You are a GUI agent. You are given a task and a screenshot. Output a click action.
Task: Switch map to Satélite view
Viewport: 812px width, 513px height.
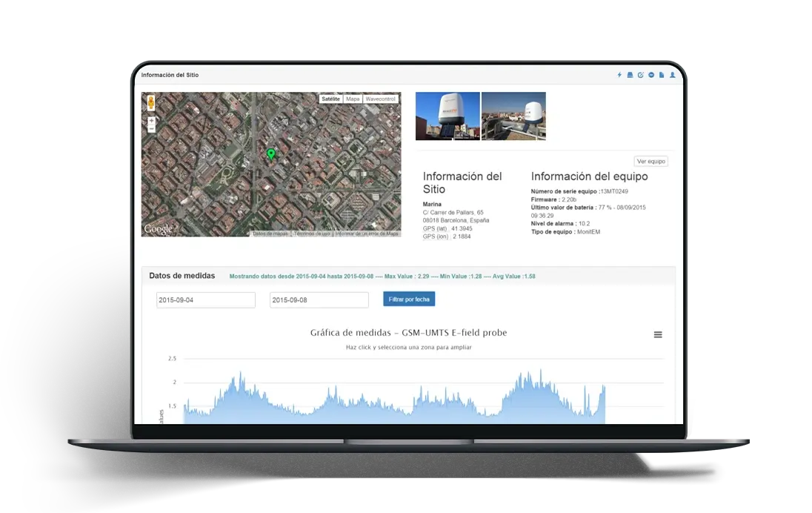(x=330, y=99)
